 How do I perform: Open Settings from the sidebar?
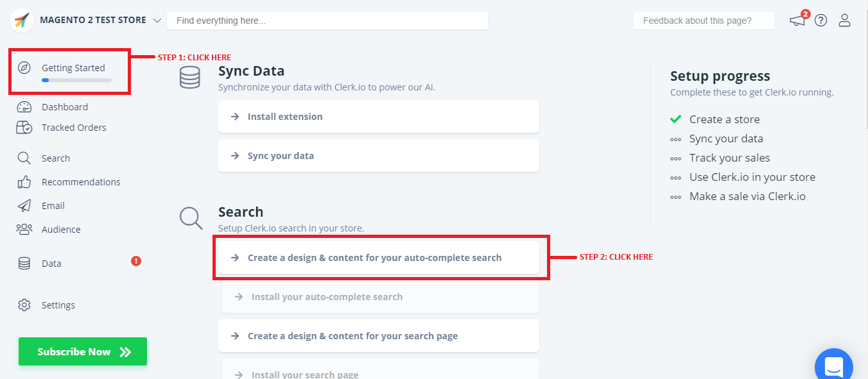point(58,305)
